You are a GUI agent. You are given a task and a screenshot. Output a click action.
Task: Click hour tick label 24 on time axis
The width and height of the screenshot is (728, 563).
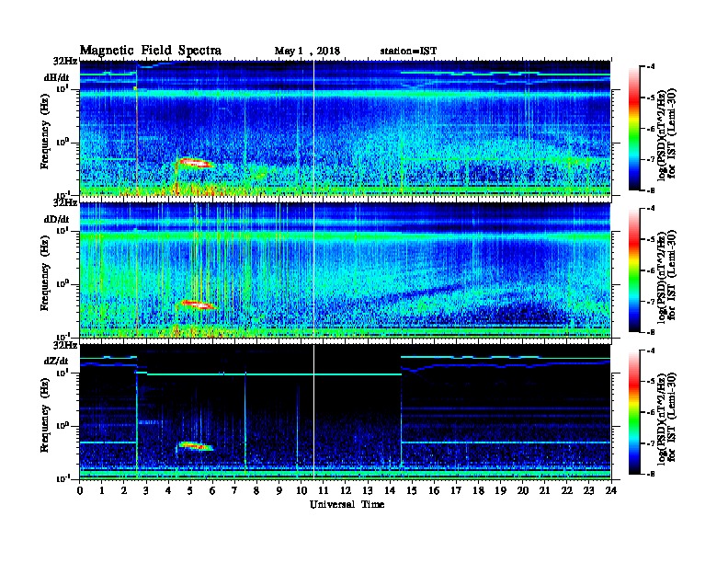coord(611,490)
